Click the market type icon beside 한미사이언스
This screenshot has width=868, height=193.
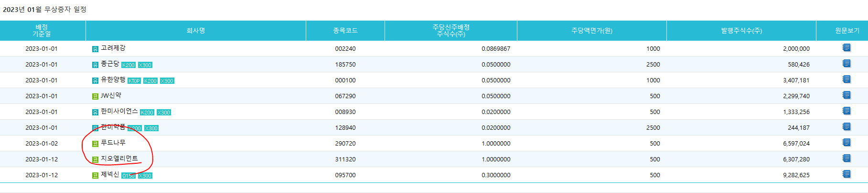click(95, 112)
